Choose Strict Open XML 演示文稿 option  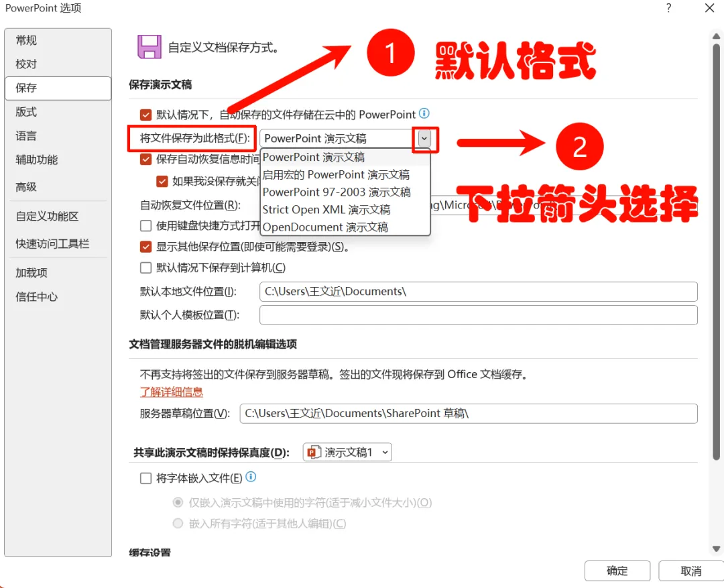[345, 210]
